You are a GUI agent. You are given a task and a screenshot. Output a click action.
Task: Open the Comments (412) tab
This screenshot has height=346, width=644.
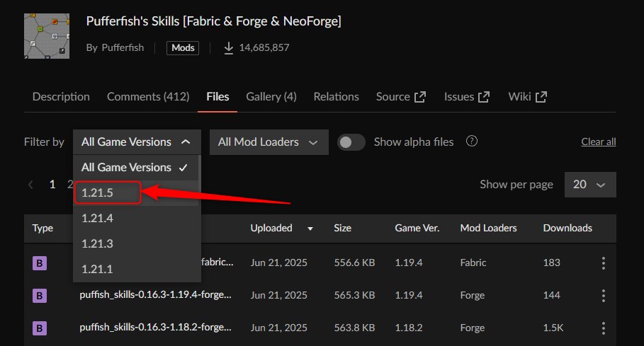(x=148, y=97)
